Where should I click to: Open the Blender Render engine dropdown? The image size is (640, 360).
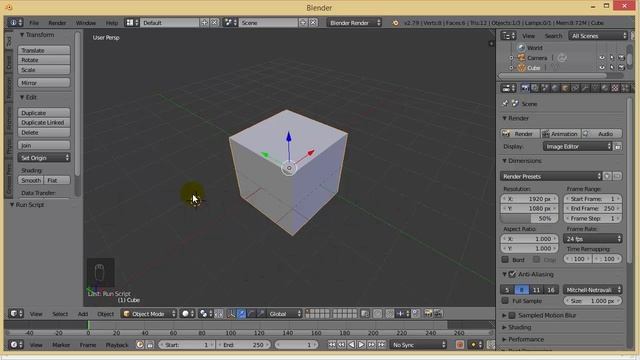[354, 23]
